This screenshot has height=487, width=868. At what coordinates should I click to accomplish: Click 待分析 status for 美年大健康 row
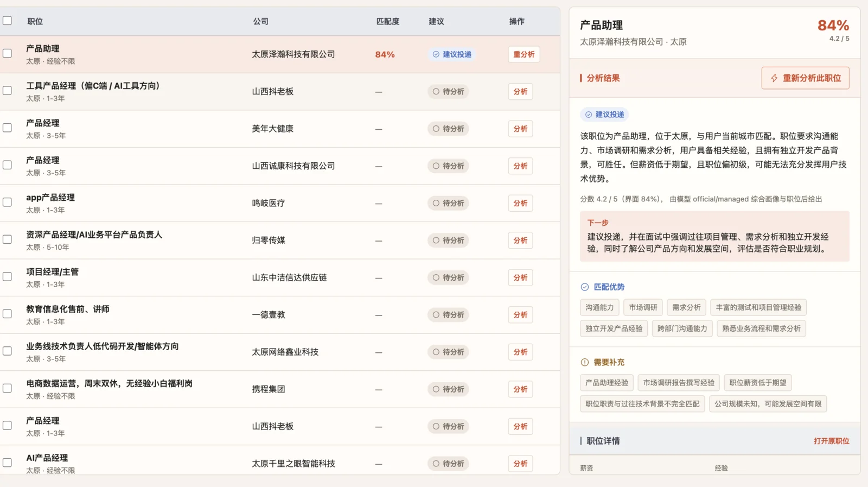[x=448, y=129]
